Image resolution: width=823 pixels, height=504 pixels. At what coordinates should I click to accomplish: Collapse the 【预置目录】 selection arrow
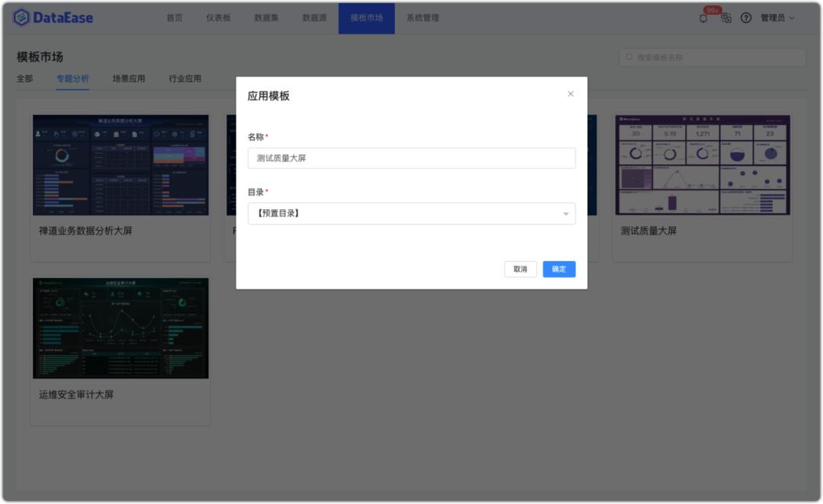coord(565,214)
